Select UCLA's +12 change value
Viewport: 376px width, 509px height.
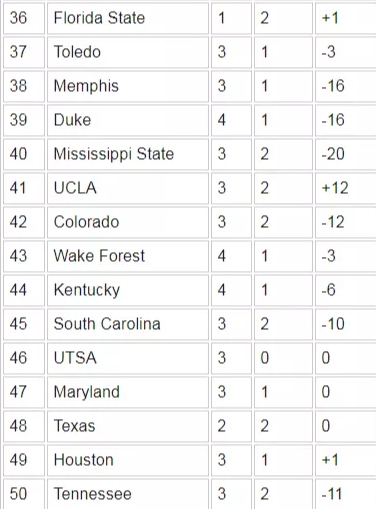pyautogui.click(x=335, y=188)
